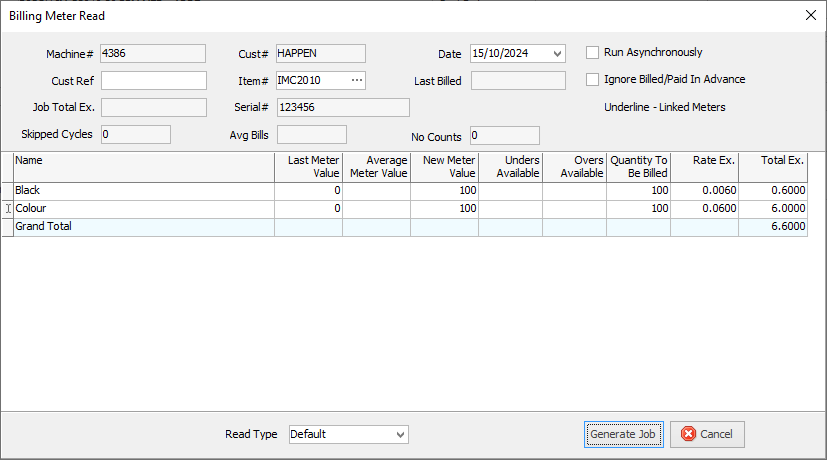Close the Billing Meter Read dialog
The height and width of the screenshot is (460, 827).
pyautogui.click(x=810, y=15)
